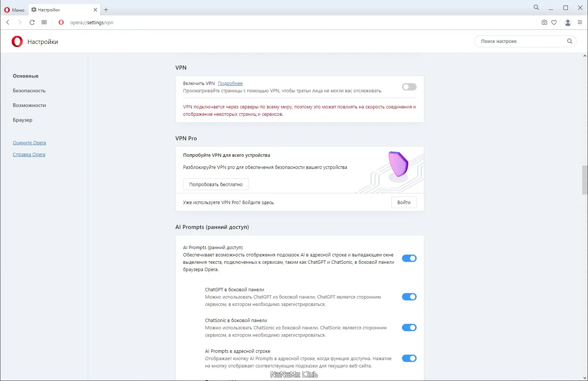Open Основные settings section

point(26,76)
